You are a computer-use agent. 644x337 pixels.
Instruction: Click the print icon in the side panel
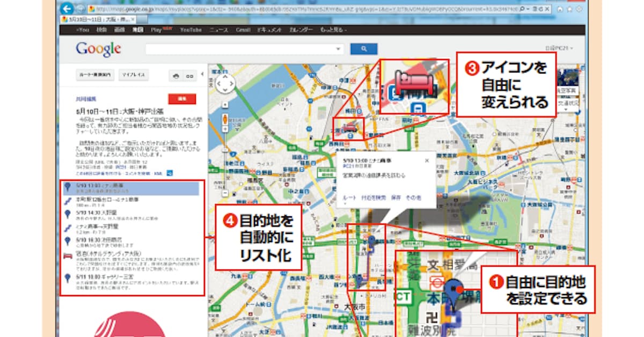click(175, 76)
